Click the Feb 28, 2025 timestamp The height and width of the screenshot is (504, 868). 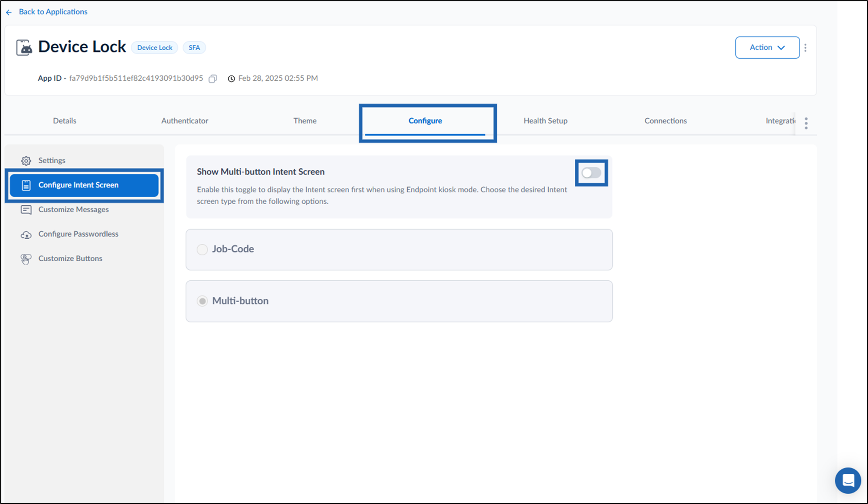click(x=278, y=78)
